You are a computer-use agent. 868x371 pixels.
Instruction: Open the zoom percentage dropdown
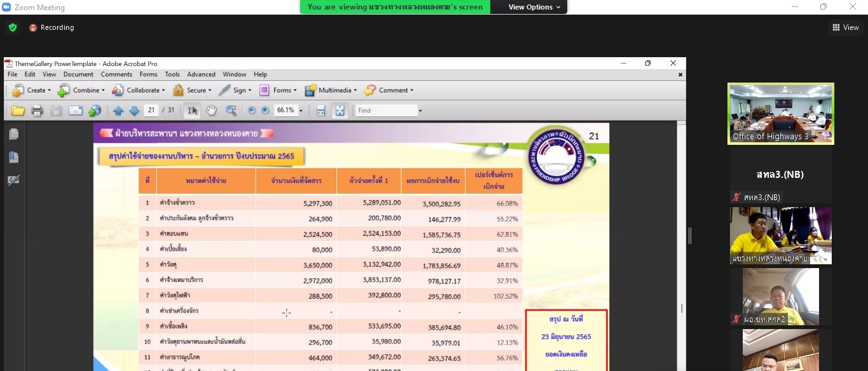point(301,111)
